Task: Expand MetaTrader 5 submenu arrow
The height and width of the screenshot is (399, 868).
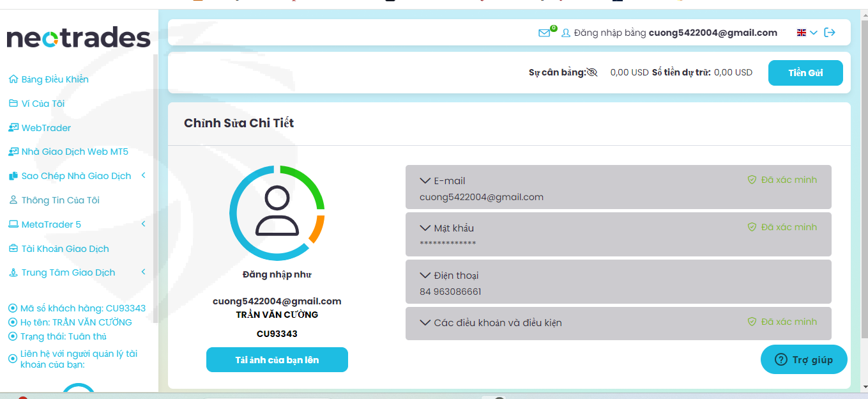Action: click(x=144, y=224)
